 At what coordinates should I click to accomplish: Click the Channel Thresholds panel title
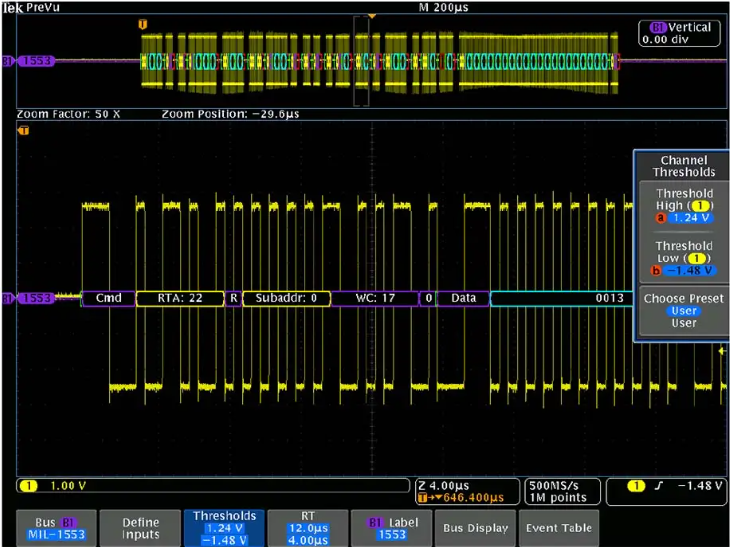coord(684,166)
